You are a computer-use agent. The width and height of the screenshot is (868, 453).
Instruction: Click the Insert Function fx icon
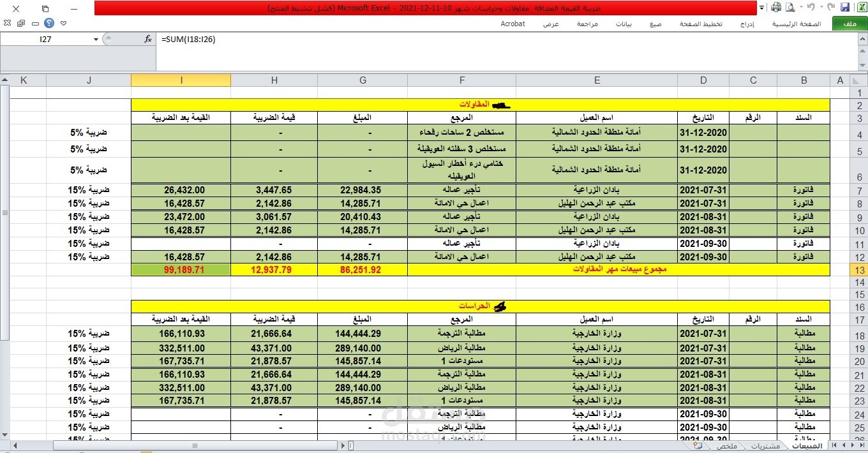tap(147, 39)
